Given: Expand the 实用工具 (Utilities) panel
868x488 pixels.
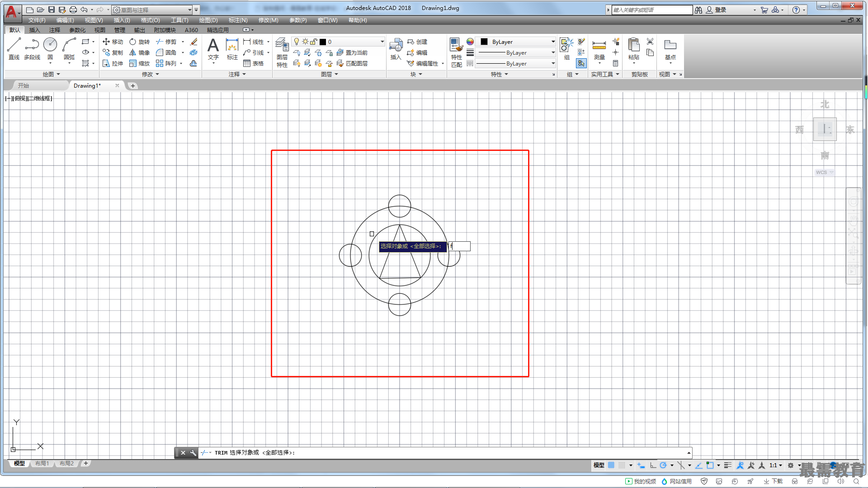Looking at the screenshot, I should 605,74.
